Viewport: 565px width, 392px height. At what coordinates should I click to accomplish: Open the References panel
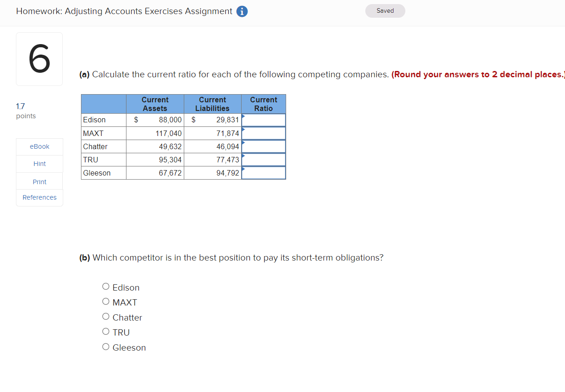click(39, 197)
